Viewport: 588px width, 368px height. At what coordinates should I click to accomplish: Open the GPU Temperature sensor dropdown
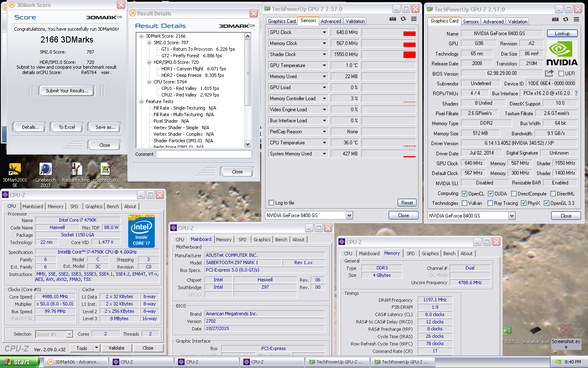pos(324,65)
